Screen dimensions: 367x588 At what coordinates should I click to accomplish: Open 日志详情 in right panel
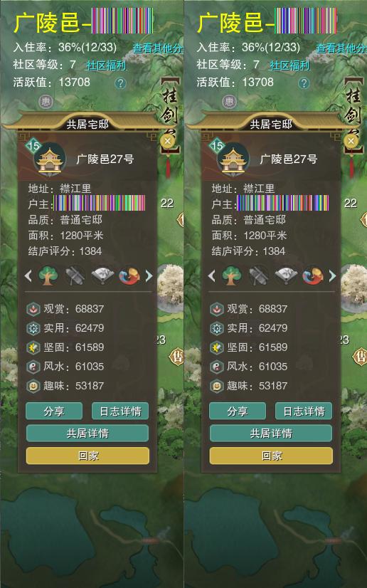304,411
